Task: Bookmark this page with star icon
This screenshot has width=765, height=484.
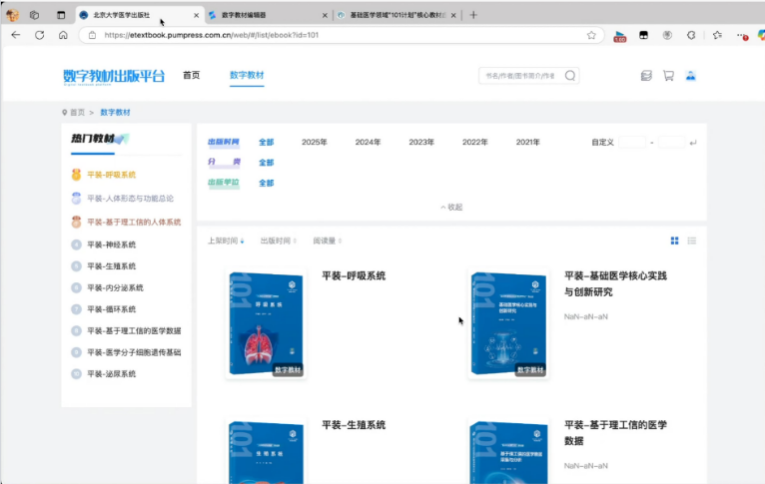Action: click(591, 35)
